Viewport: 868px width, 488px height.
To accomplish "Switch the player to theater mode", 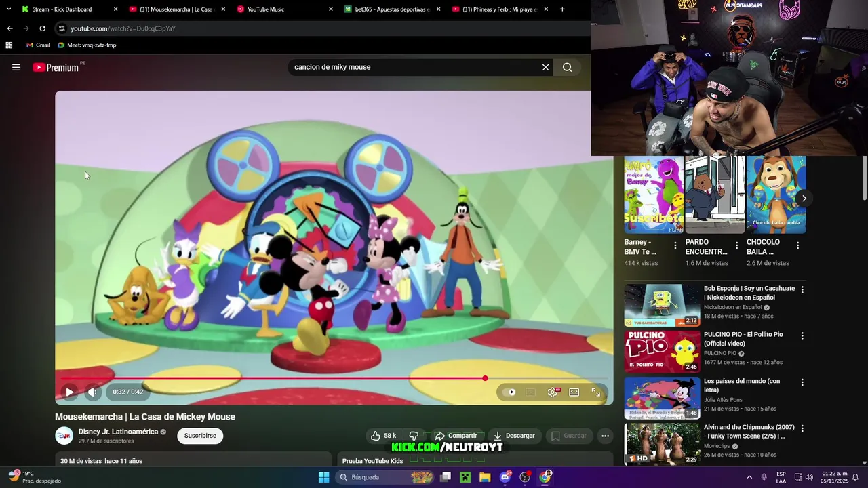I will tap(574, 392).
